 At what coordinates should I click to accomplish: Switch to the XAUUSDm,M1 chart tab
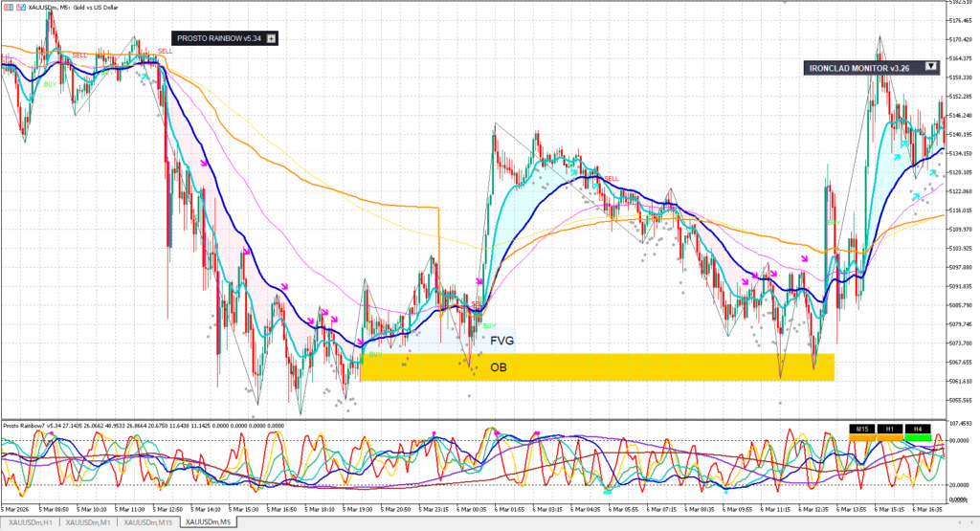point(92,523)
